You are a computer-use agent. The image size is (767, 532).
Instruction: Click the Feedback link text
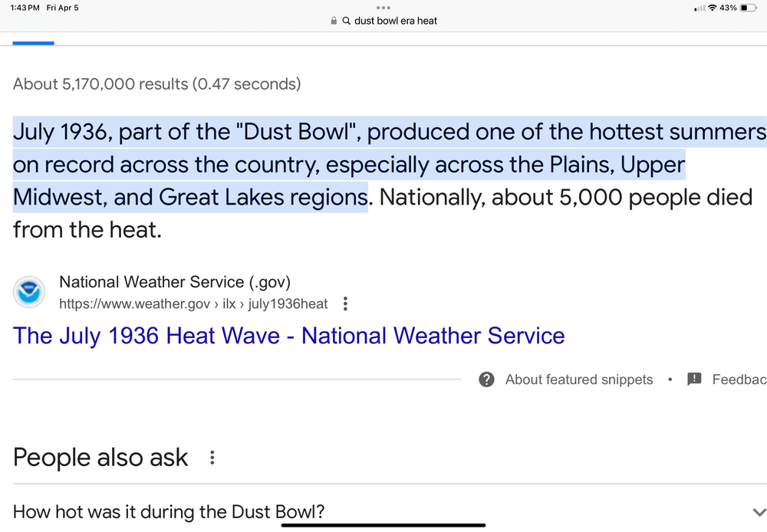tap(739, 379)
